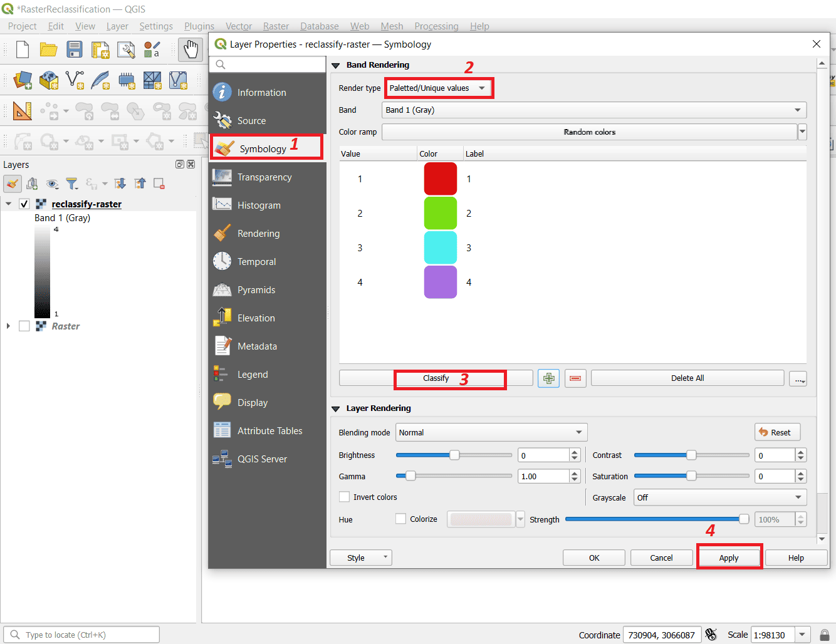Manage map themes in Layers panel

click(53, 183)
